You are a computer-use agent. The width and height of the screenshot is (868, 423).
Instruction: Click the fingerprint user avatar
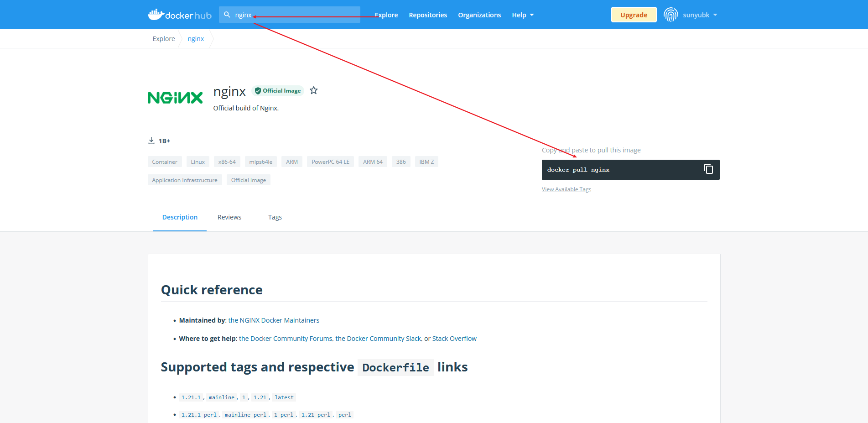671,15
